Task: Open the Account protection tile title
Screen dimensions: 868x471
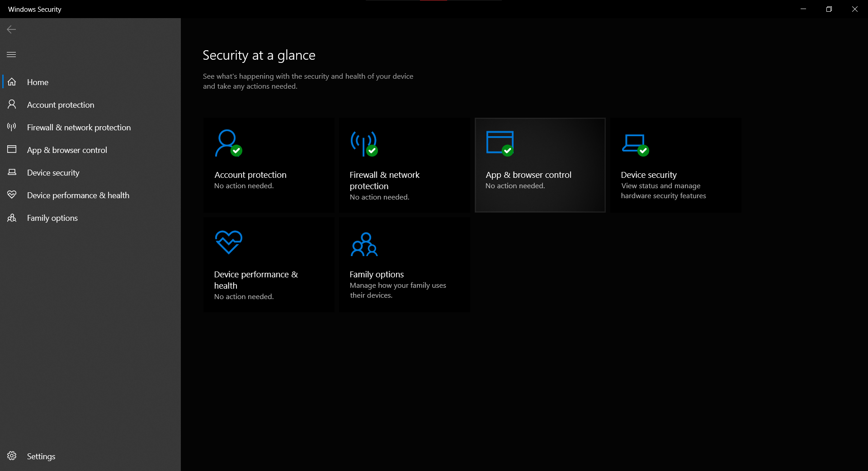Action: coord(250,175)
